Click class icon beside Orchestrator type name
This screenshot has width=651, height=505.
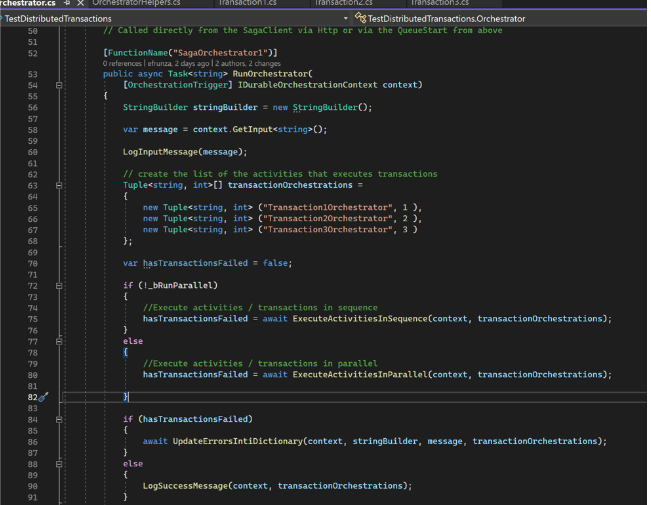[360, 18]
